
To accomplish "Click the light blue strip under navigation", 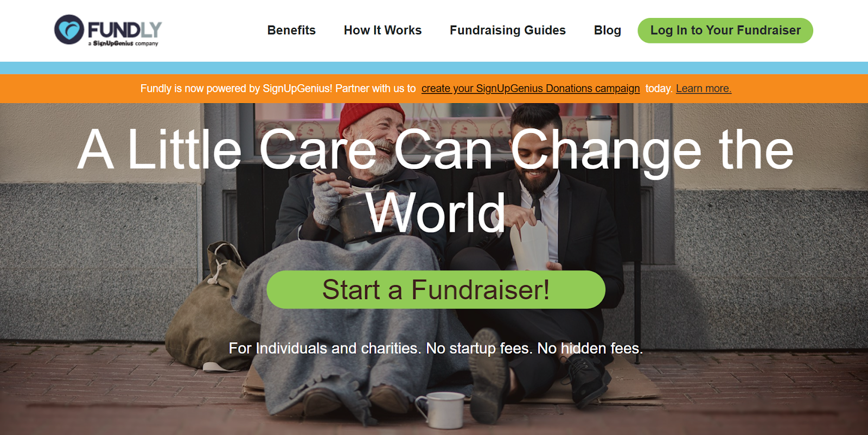I will click(434, 68).
